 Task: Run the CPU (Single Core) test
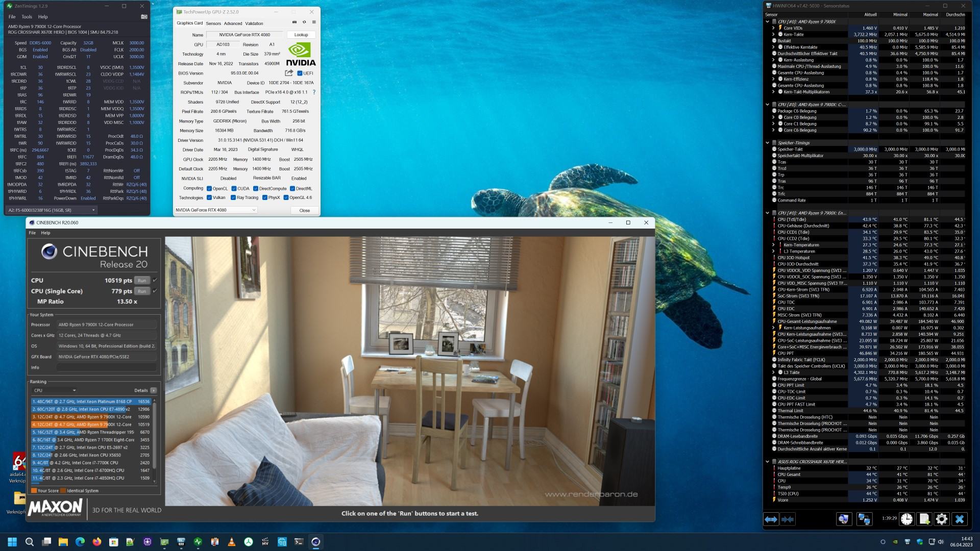pos(142,291)
